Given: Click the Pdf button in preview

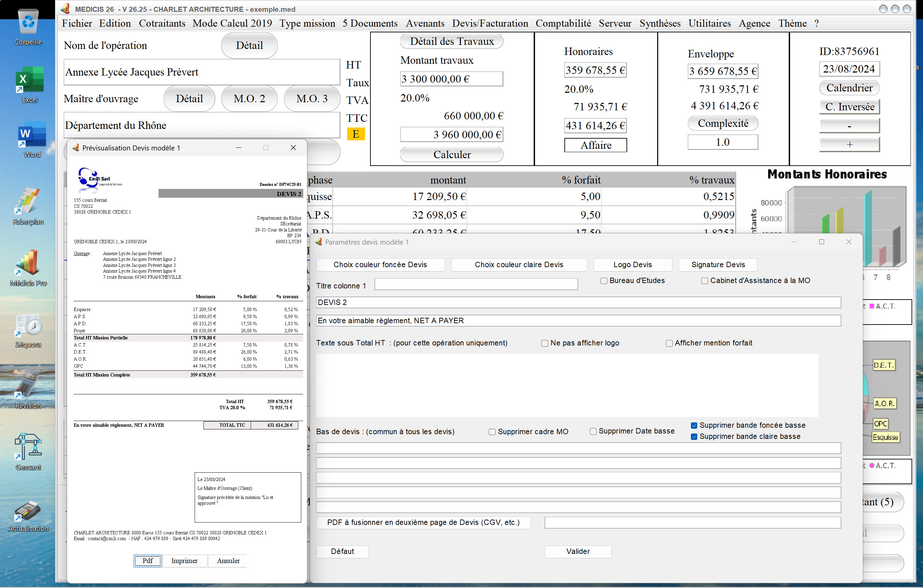Looking at the screenshot, I should [147, 560].
